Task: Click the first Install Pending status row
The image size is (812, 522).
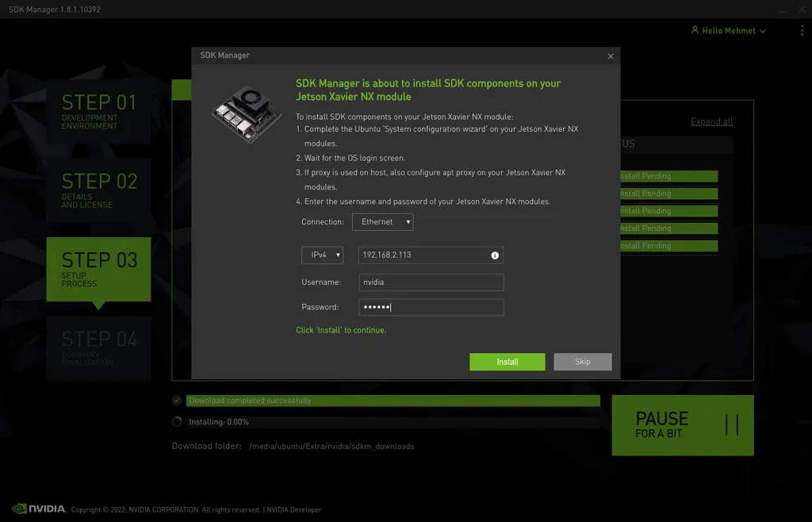Action: point(669,176)
